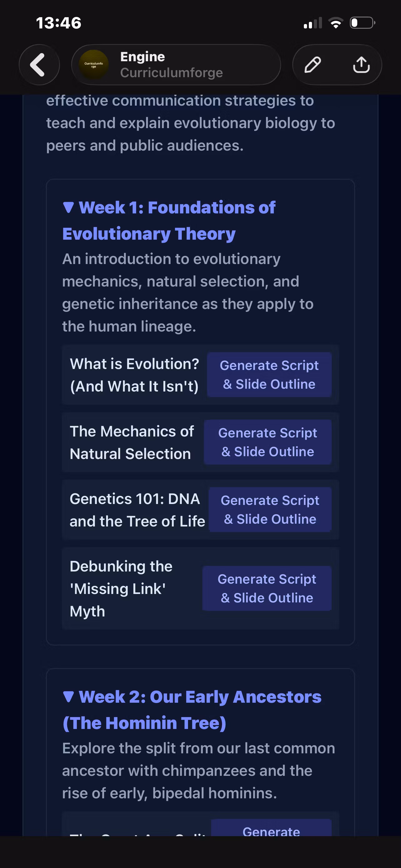Generate script for Genetics 101 lesson
The image size is (401, 868).
coord(270,510)
